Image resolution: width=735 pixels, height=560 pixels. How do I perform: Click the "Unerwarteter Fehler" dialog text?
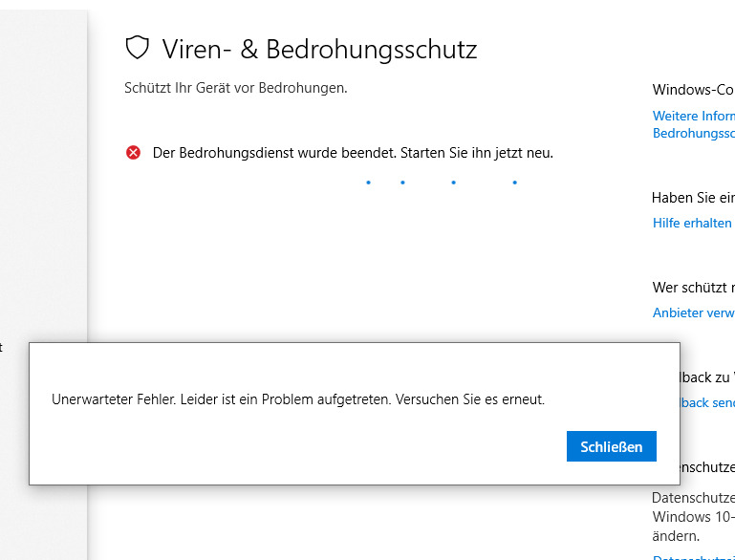coord(298,399)
